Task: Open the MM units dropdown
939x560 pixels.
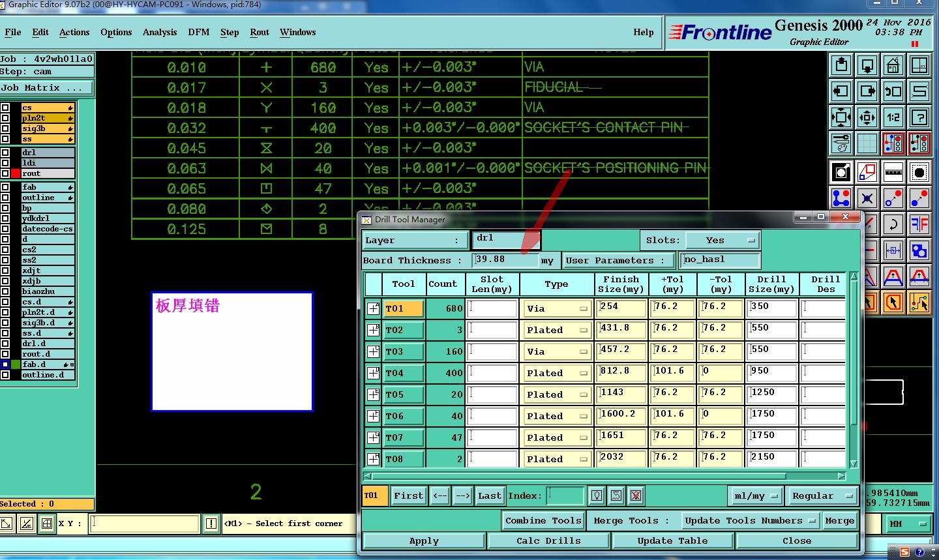Action: pos(907,523)
